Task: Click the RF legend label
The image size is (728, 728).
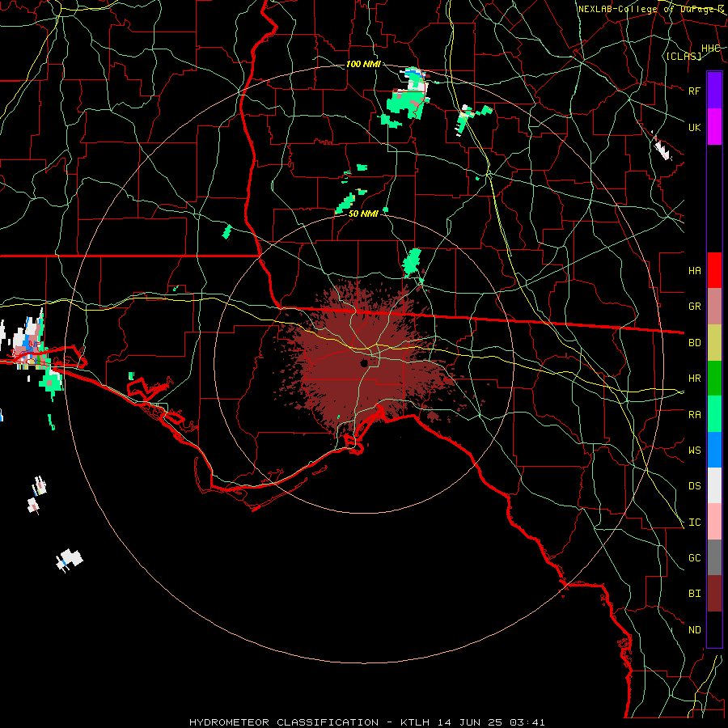Action: pyautogui.click(x=694, y=91)
